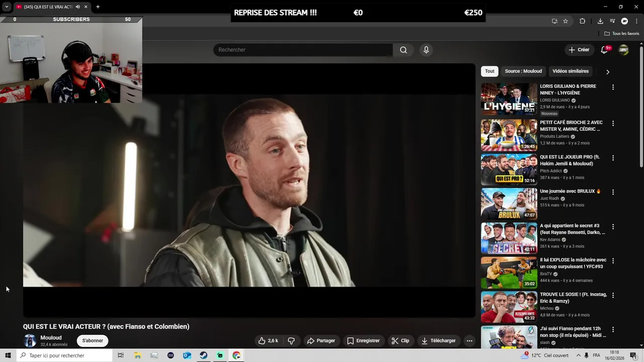This screenshot has width=644, height=362.
Task: Mute the tab via speaker icon
Action: [x=77, y=7]
